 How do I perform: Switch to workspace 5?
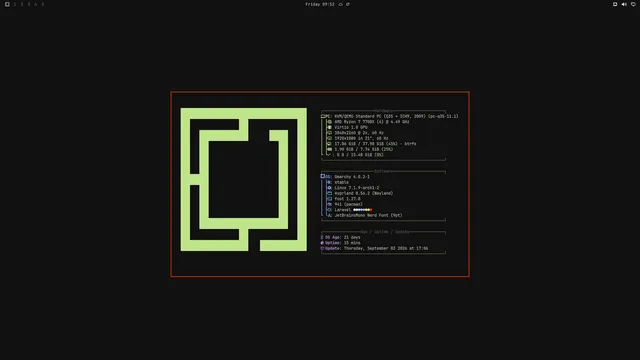(42, 4)
